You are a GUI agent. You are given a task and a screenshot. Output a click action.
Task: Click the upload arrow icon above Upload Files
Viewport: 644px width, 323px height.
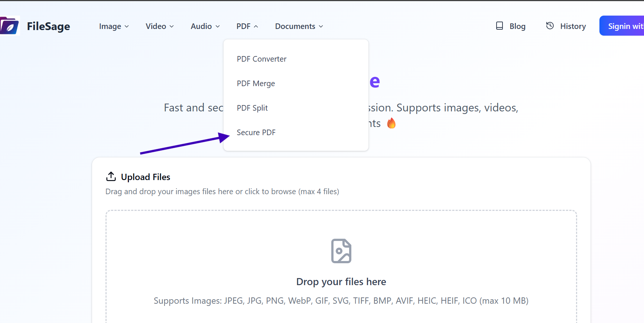[111, 176]
